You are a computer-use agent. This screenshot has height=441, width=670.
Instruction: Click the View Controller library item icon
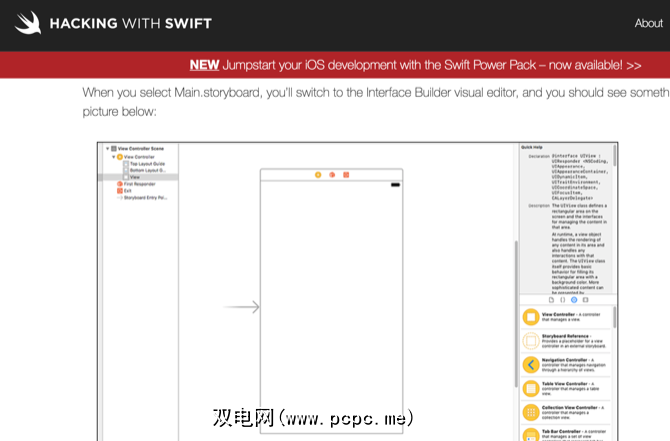tap(531, 317)
